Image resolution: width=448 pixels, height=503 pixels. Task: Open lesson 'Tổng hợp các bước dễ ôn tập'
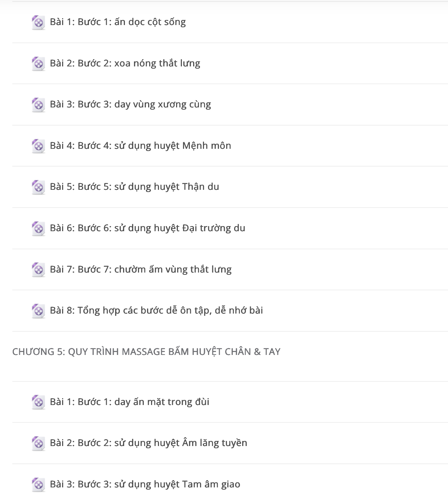click(x=156, y=311)
